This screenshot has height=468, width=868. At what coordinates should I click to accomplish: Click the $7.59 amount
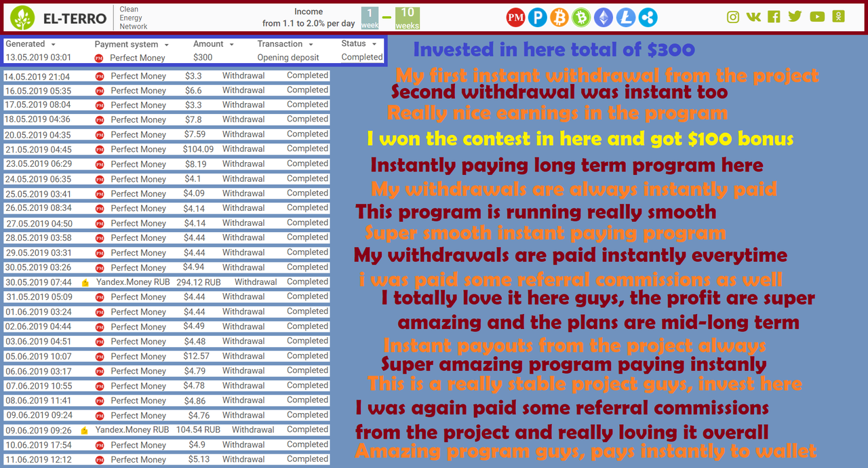tap(195, 134)
